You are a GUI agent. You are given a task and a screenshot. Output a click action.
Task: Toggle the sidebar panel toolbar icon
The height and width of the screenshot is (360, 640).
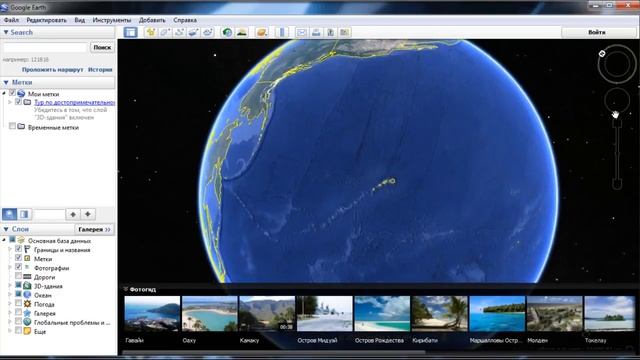[131, 32]
